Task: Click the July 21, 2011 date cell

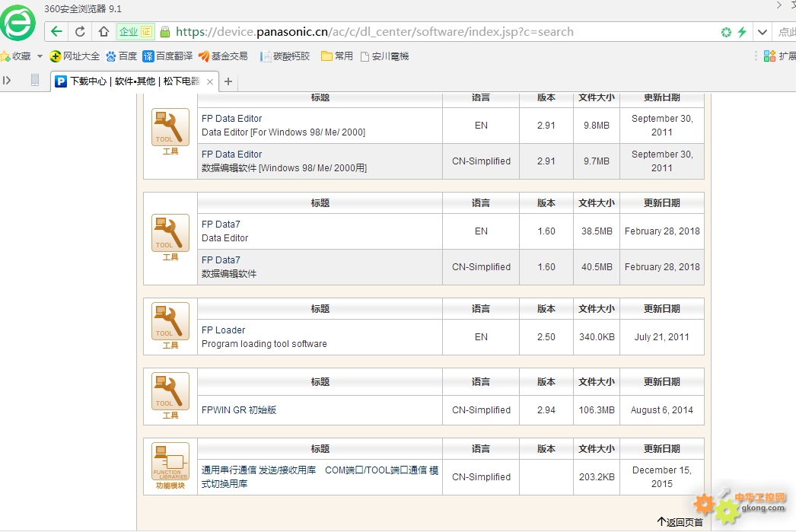Action: tap(662, 336)
